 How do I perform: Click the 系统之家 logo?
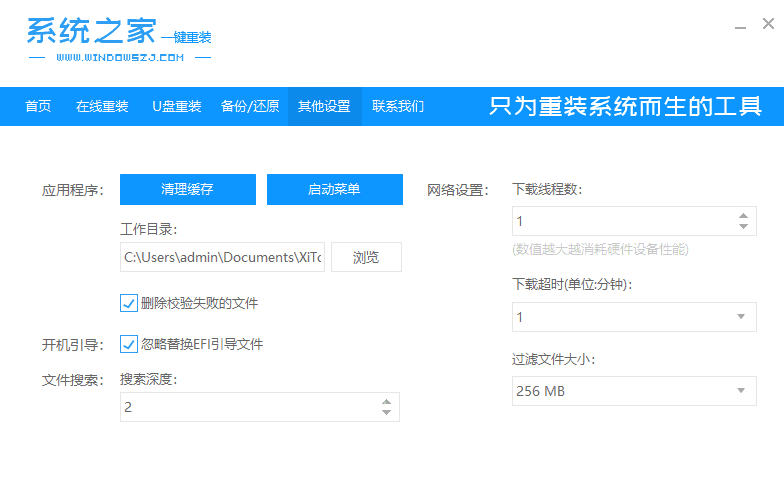(x=118, y=40)
